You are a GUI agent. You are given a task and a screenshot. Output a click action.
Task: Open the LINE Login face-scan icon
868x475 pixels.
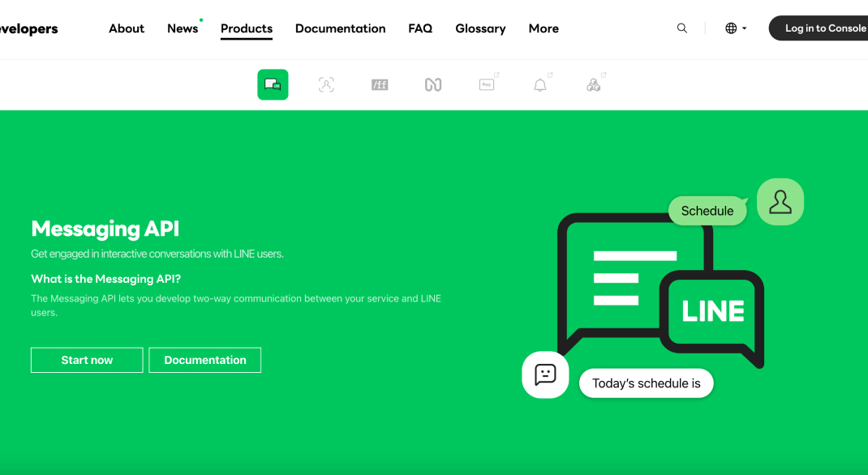click(326, 84)
